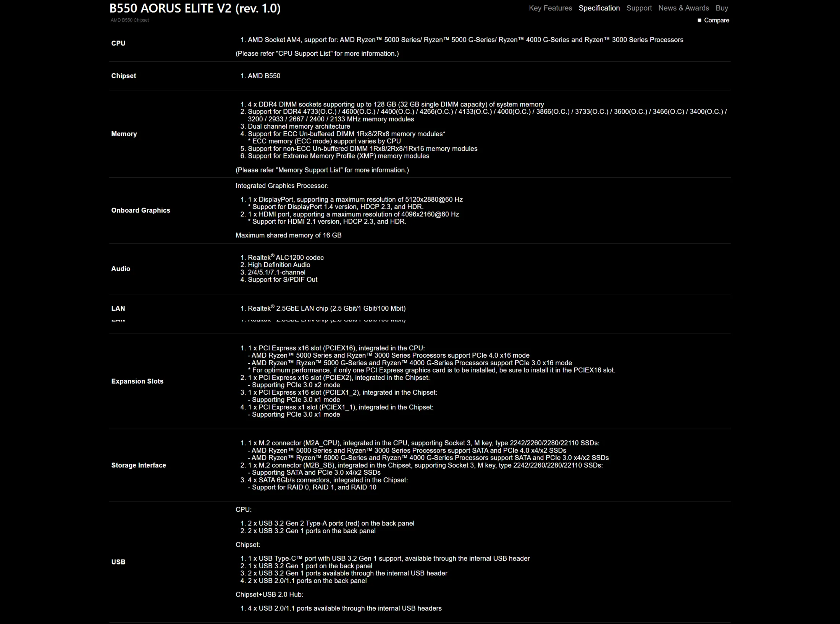Click the PCIEX1_2 slot line

342,392
